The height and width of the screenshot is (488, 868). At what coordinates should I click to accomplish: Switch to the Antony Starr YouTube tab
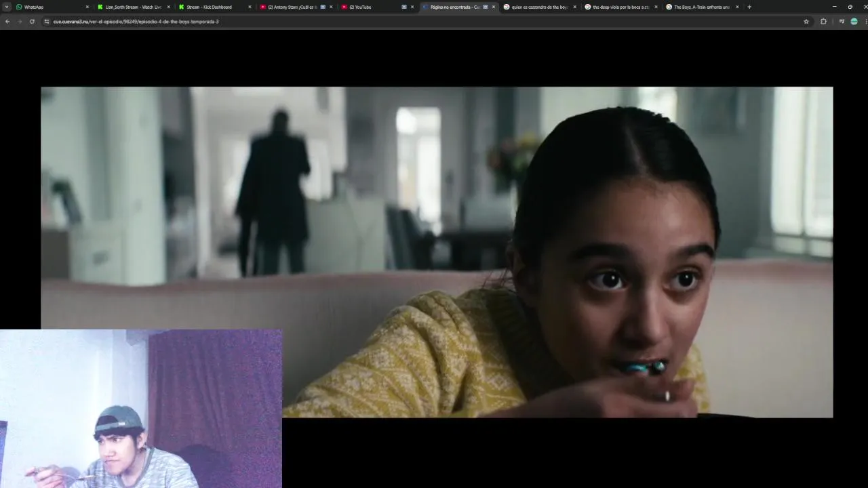(x=296, y=7)
